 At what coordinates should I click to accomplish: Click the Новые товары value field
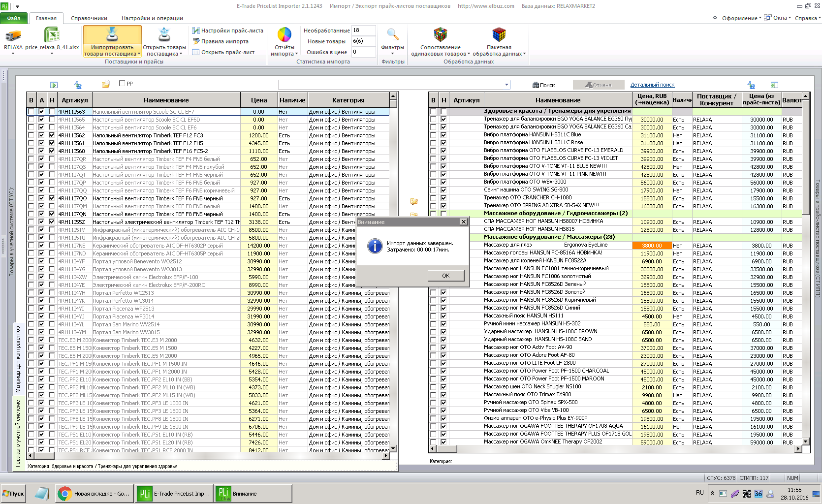(363, 41)
